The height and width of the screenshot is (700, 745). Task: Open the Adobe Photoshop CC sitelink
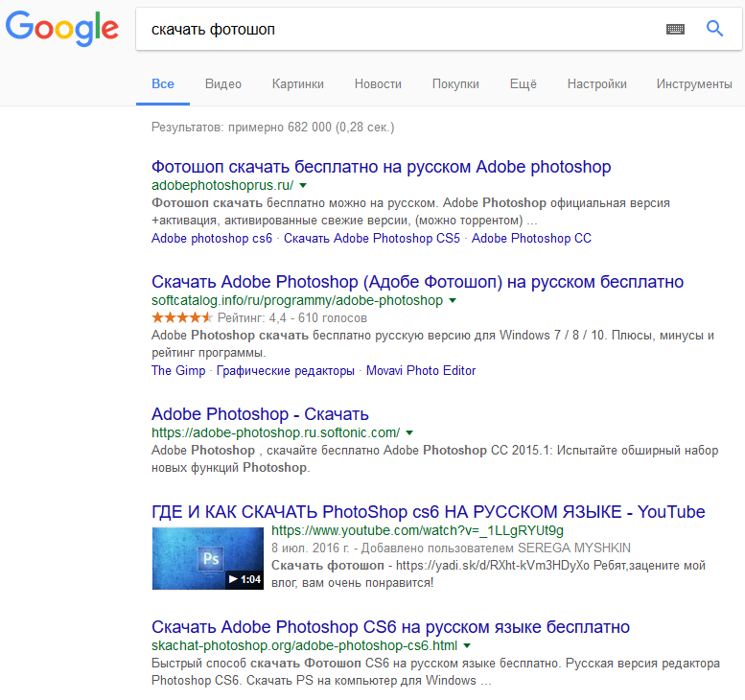point(531,238)
